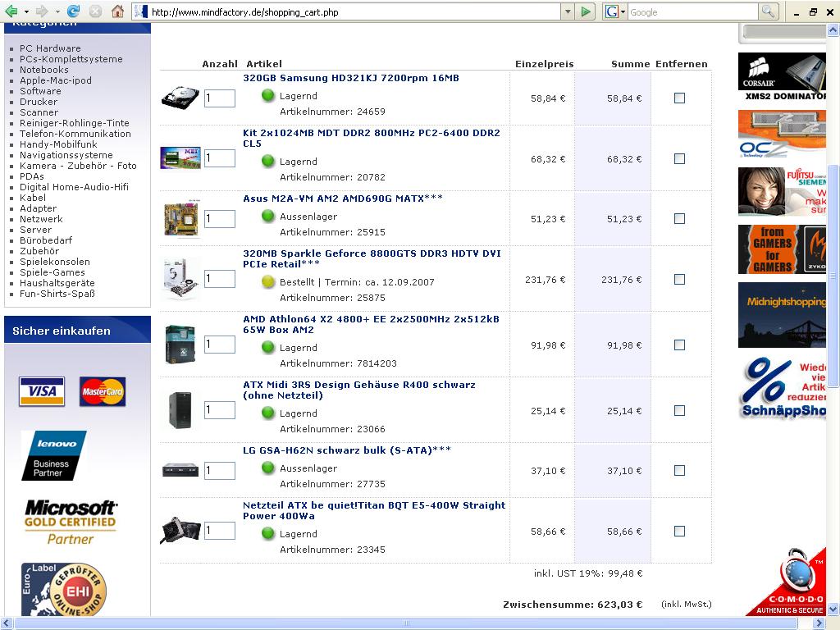The height and width of the screenshot is (630, 840).
Task: Open the 3RS R400 case image
Action: point(180,410)
